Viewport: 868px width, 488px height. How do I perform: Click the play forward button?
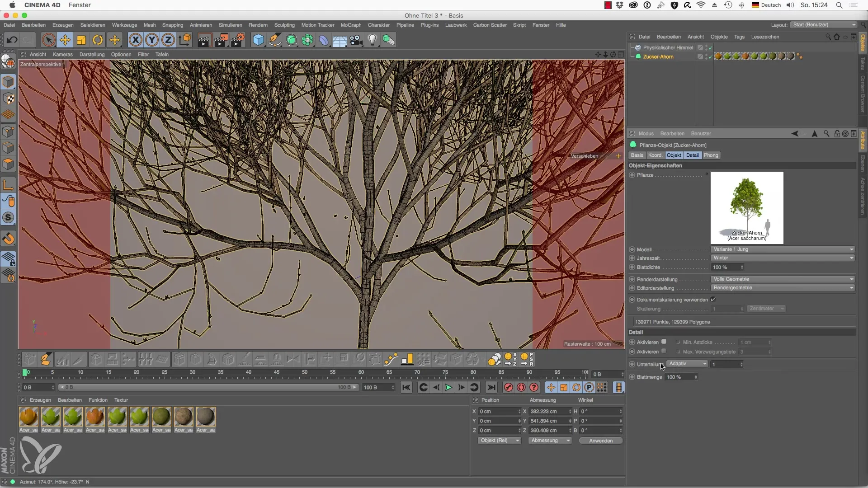pyautogui.click(x=448, y=387)
